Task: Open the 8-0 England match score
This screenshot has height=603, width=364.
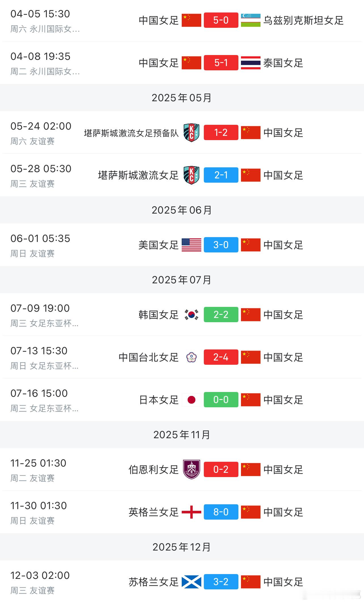Action: point(221,512)
